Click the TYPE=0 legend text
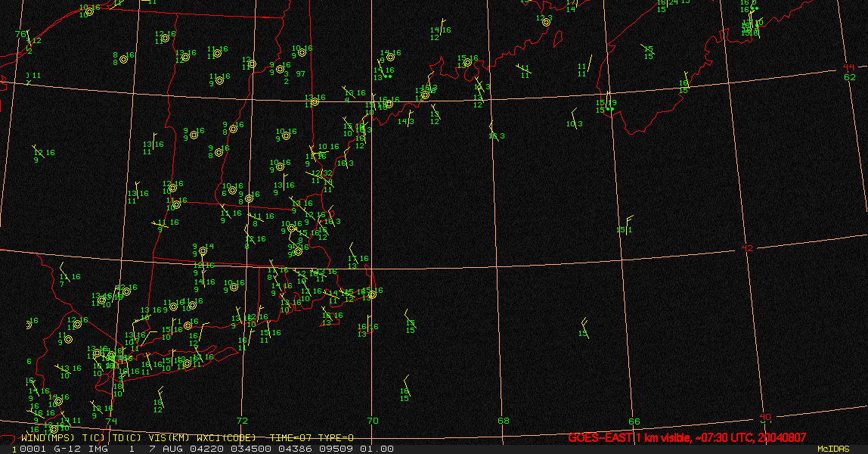The height and width of the screenshot is (454, 868). pyautogui.click(x=336, y=438)
